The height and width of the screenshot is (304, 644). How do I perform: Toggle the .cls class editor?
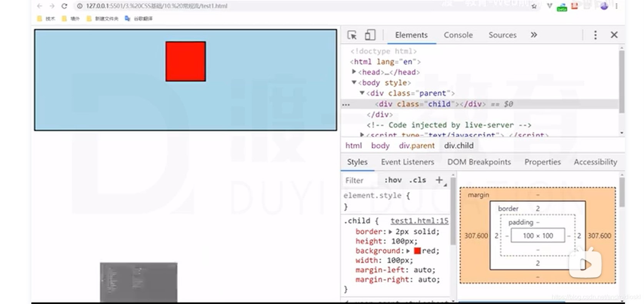(x=417, y=180)
